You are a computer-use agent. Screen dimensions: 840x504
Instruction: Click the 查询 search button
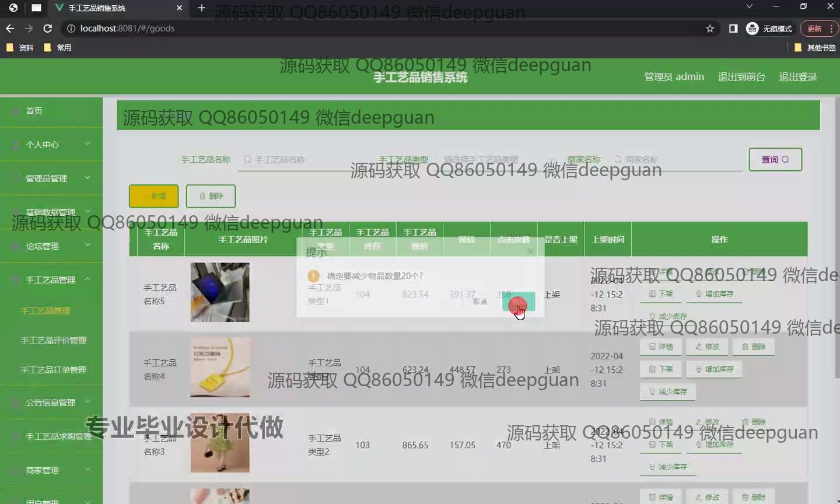pyautogui.click(x=775, y=159)
